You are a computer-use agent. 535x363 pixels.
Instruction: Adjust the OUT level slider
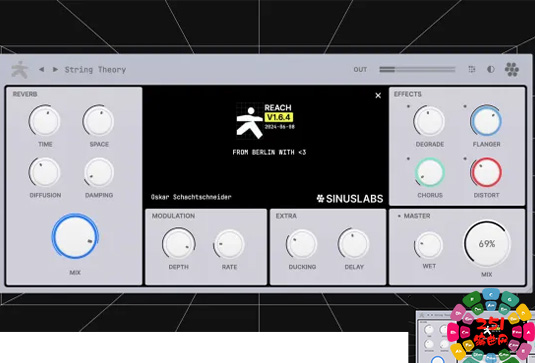417,69
